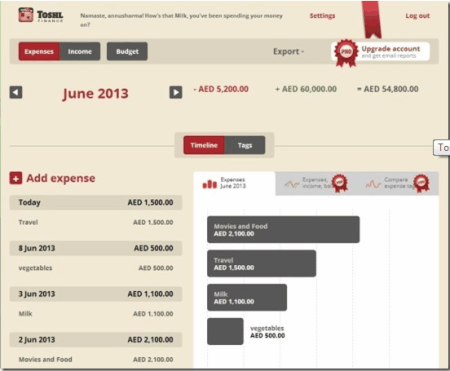
Task: Select the Movies and Food list entry
Action: pyautogui.click(x=96, y=359)
